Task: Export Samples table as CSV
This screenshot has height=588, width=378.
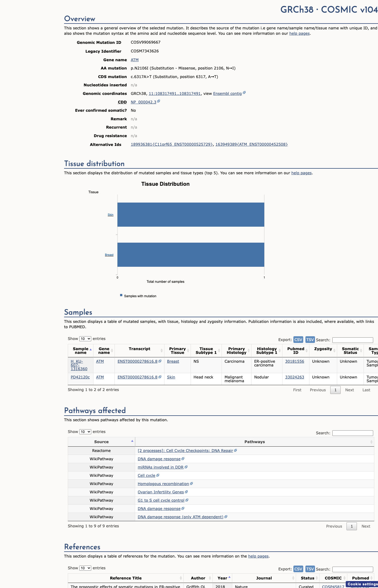Action: [298, 340]
